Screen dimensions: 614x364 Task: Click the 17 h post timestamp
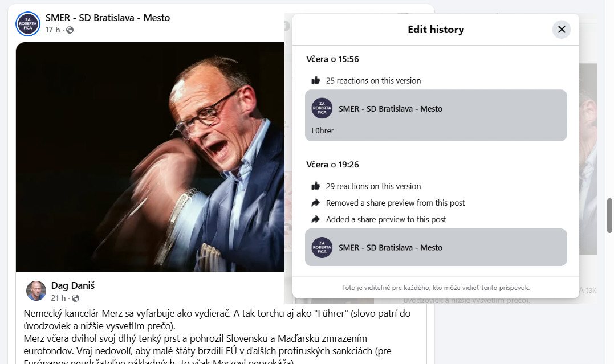(52, 30)
